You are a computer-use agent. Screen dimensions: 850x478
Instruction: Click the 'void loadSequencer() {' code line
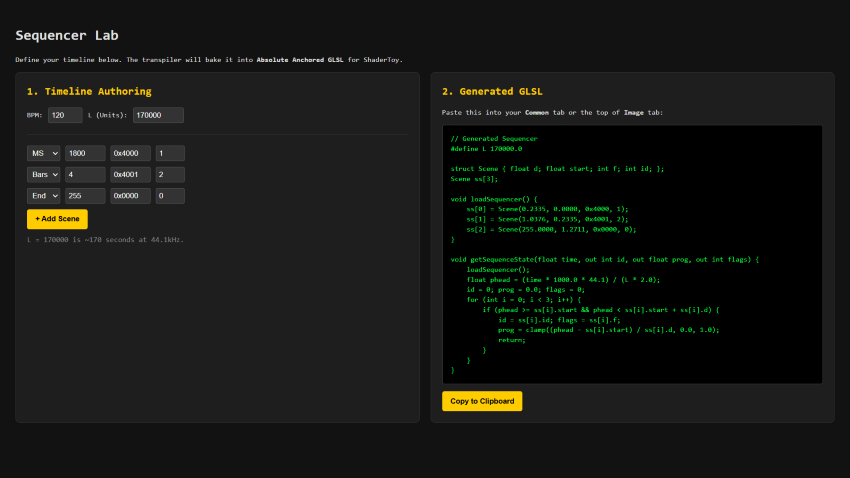click(494, 199)
